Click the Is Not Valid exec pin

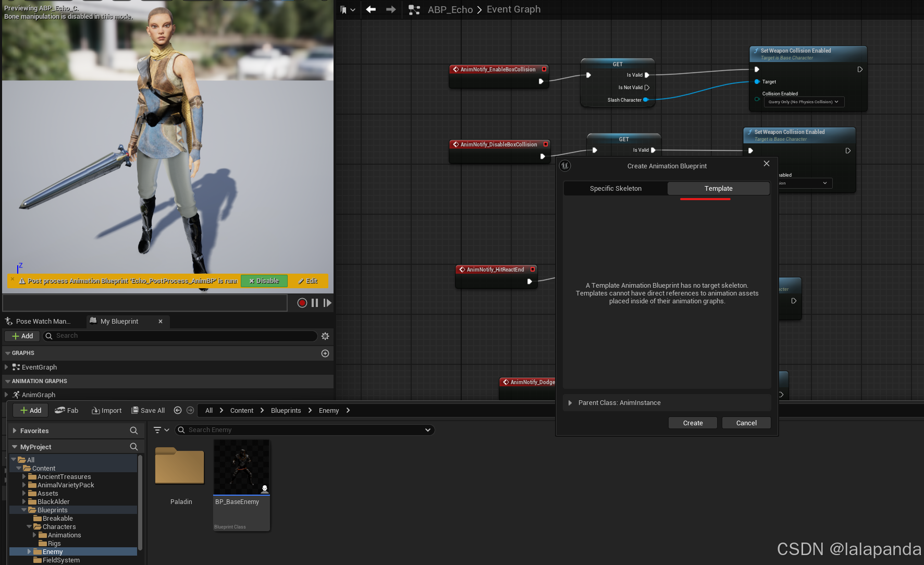(x=647, y=88)
